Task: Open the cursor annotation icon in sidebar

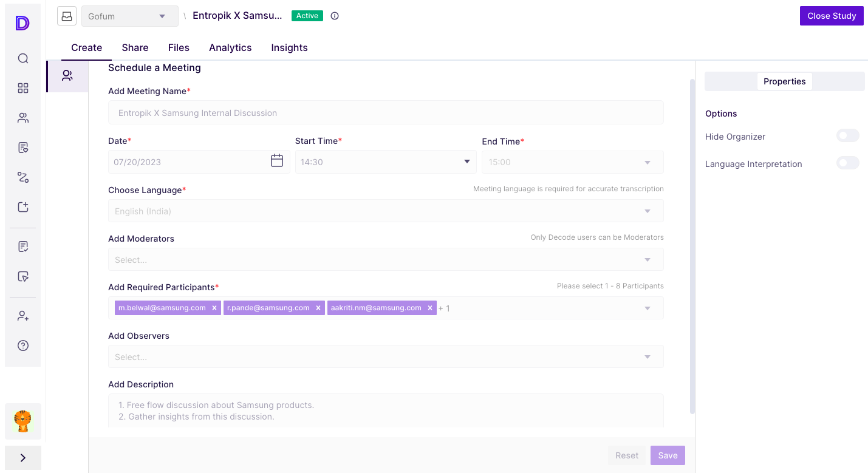Action: coord(23,276)
